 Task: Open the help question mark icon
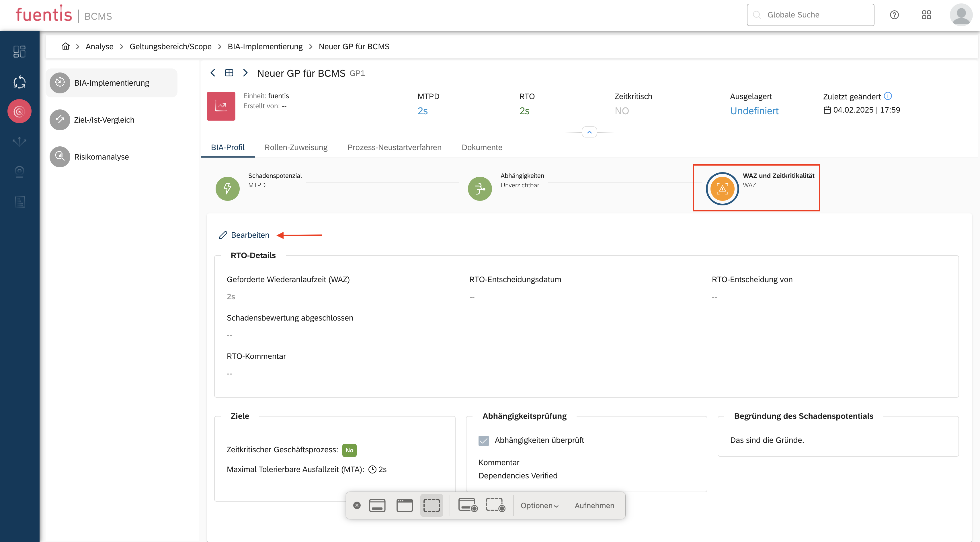pos(894,15)
